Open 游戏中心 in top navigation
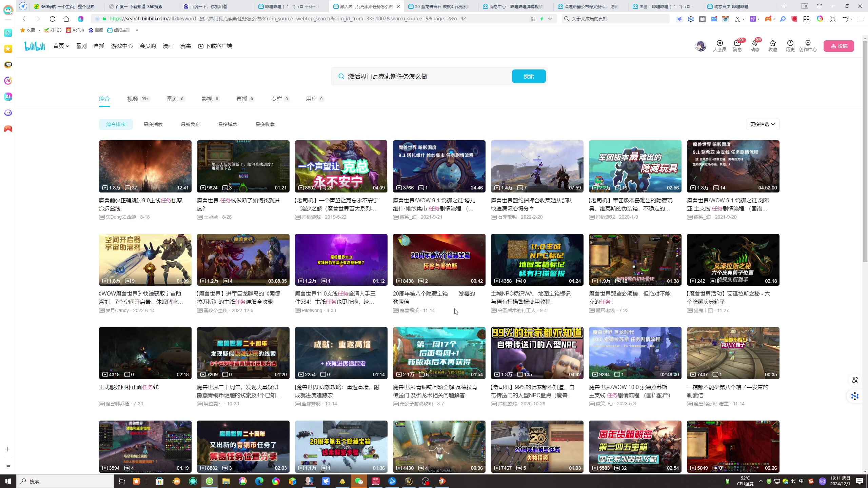Viewport: 868px width, 488px height. pos(122,46)
